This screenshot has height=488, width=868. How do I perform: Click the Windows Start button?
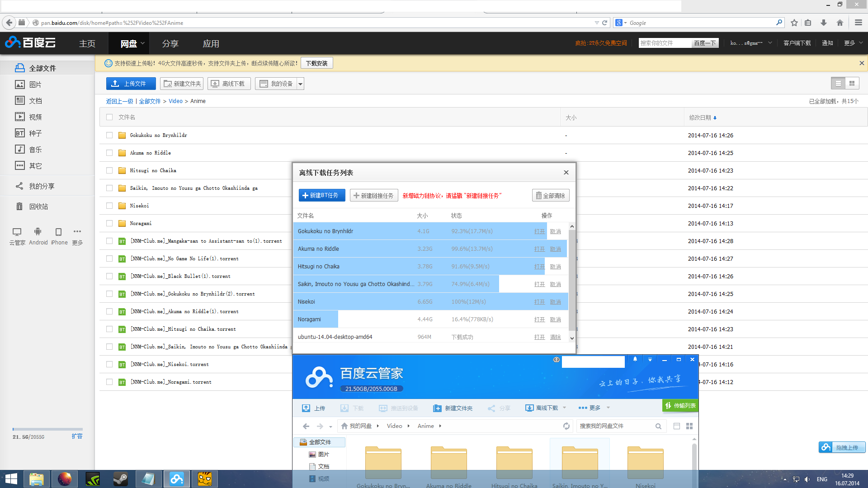click(x=11, y=479)
